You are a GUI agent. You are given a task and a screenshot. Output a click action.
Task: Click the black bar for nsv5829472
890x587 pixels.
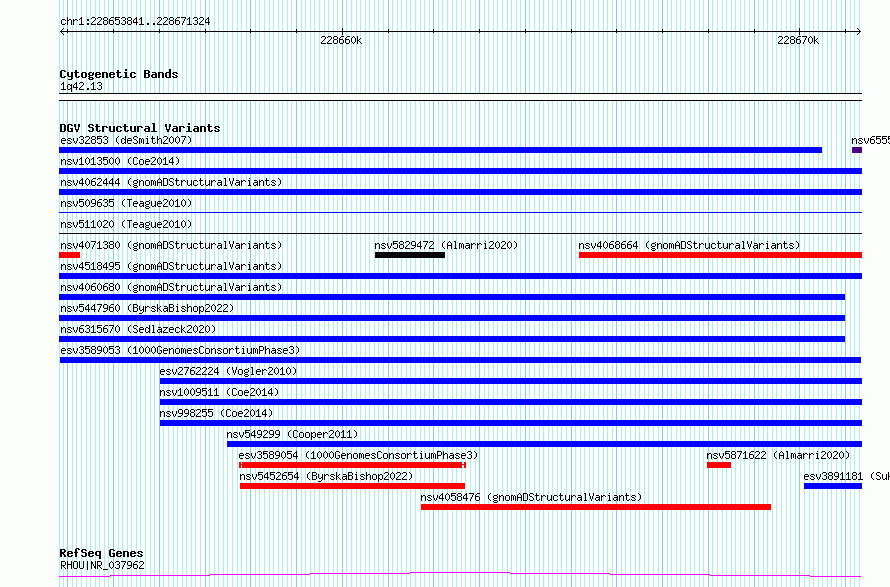pyautogui.click(x=410, y=255)
